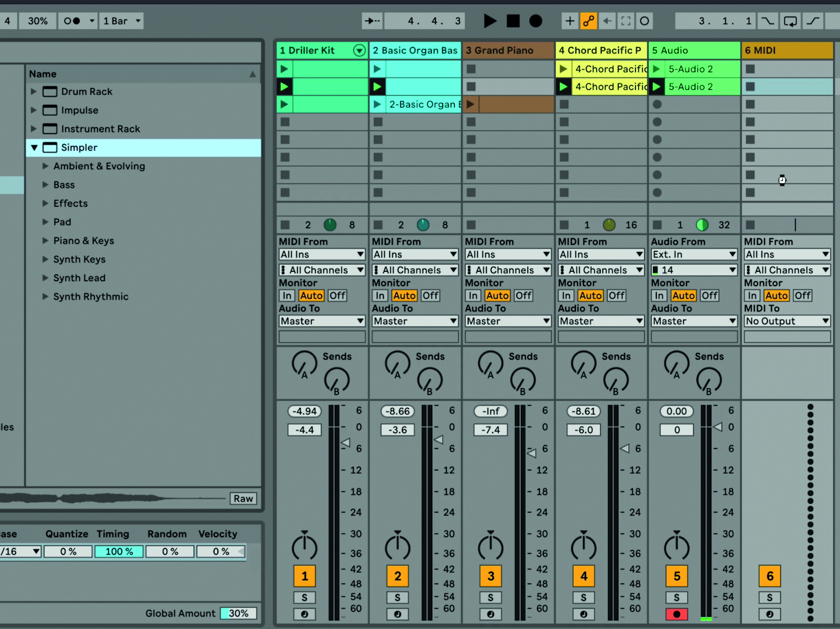The image size is (840, 629).
Task: Click the Global Amount 30% field
Action: (x=238, y=613)
